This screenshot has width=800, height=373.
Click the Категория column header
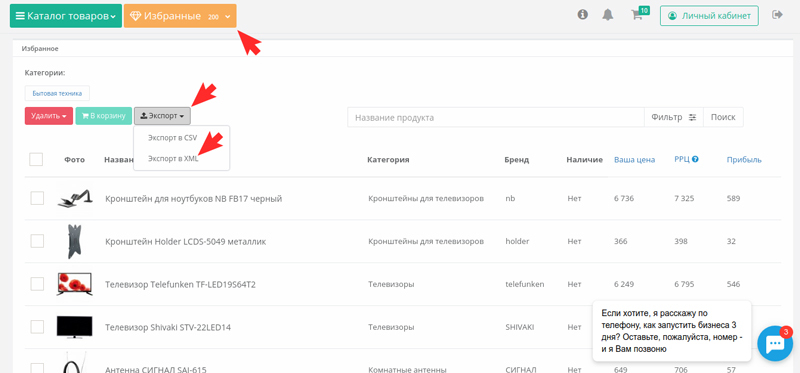[x=388, y=160]
